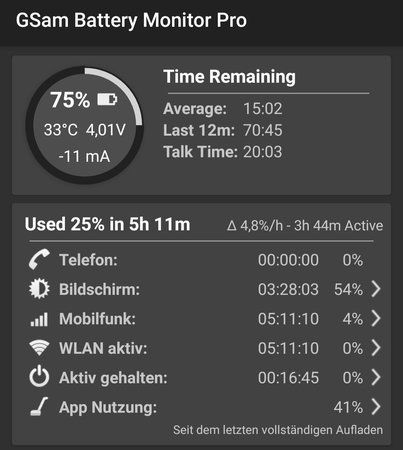Tap the Time Remaining heading

(x=229, y=77)
